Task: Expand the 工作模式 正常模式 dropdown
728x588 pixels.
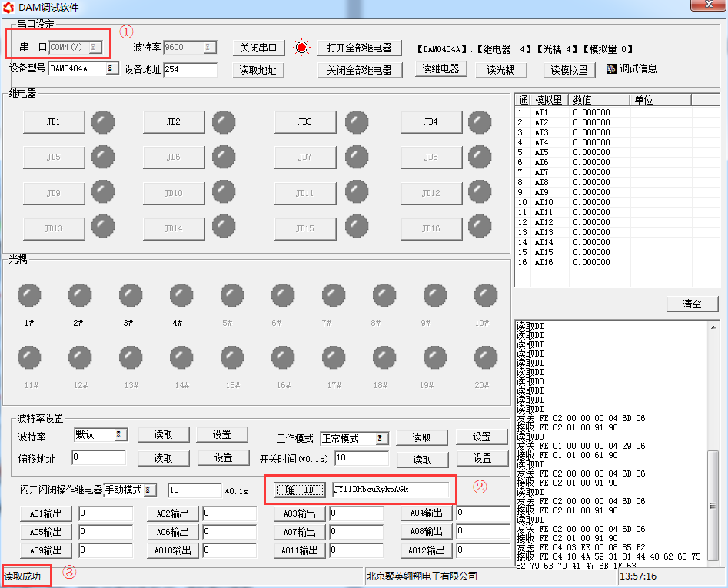Action: (x=381, y=438)
